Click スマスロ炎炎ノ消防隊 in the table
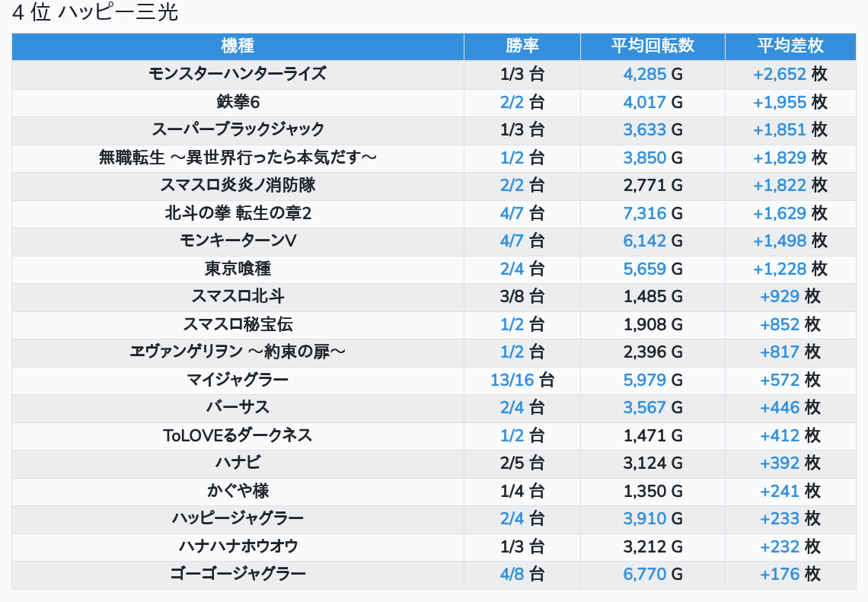 point(238,185)
